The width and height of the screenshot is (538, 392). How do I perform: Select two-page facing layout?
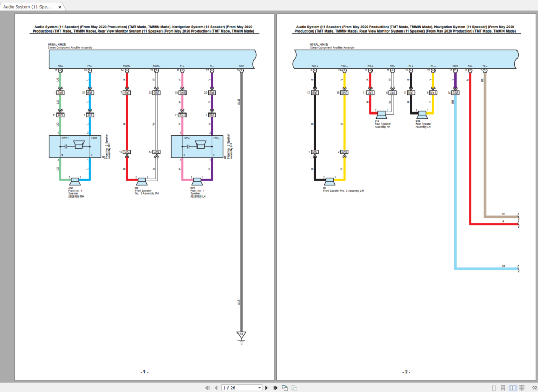pyautogui.click(x=513, y=388)
